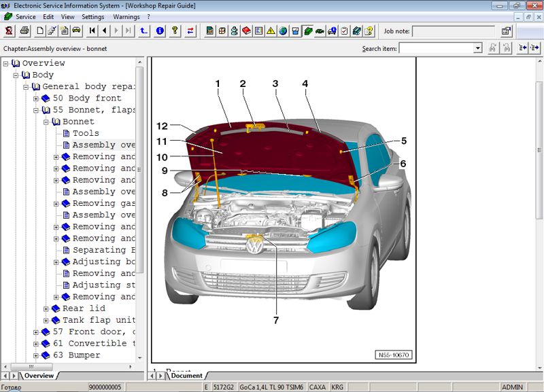Select the Document tab at bottom

click(x=186, y=376)
